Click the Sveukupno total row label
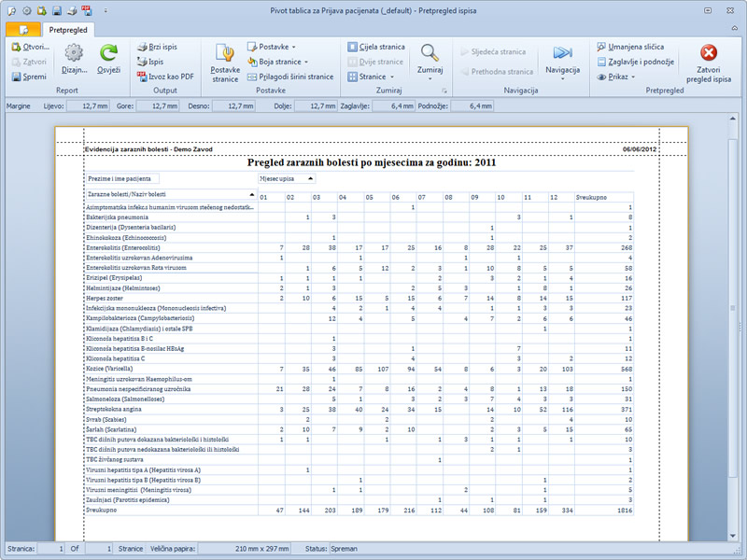Viewport: 747px width, 560px height. click(102, 510)
